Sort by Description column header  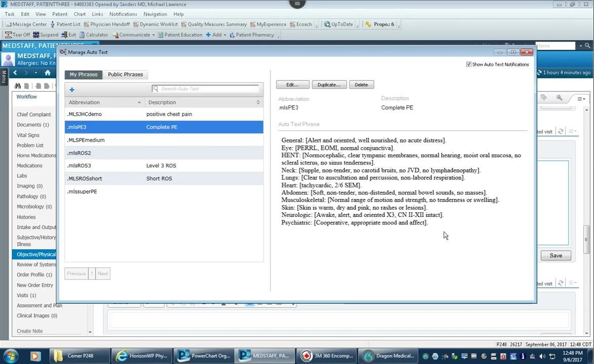click(x=204, y=102)
